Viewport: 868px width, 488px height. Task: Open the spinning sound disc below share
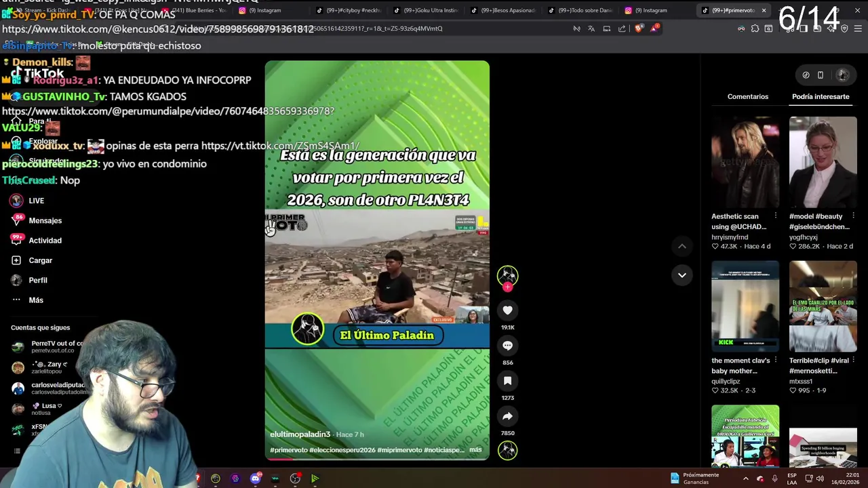(507, 450)
